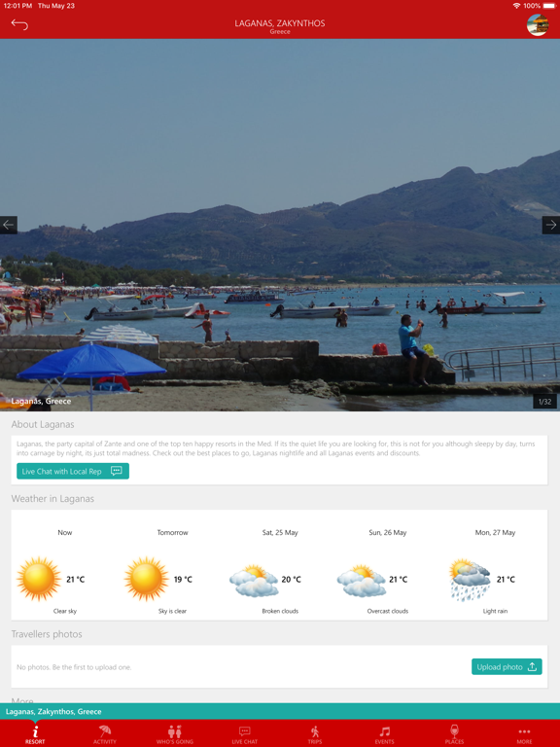Click the 'Laganas, Greece' photo caption
The image size is (560, 747).
coord(41,401)
